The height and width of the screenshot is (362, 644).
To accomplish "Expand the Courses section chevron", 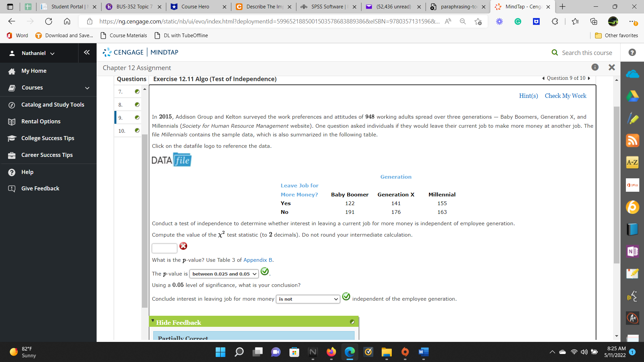I will [87, 88].
